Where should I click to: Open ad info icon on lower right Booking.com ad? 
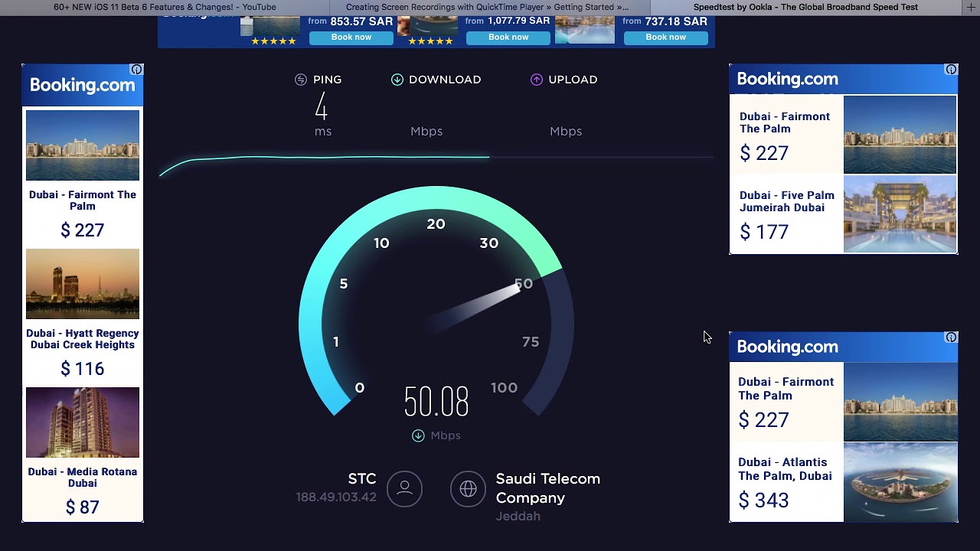[951, 337]
